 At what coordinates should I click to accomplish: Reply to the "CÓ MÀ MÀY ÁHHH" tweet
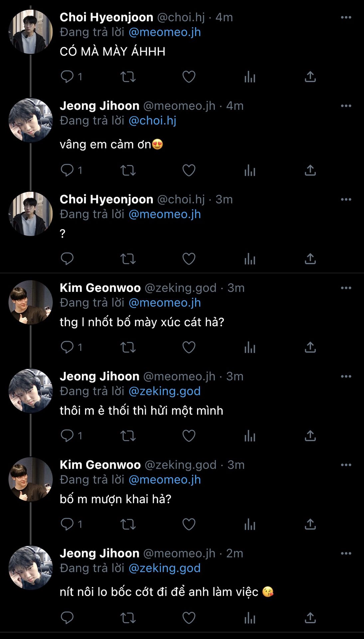click(x=67, y=77)
